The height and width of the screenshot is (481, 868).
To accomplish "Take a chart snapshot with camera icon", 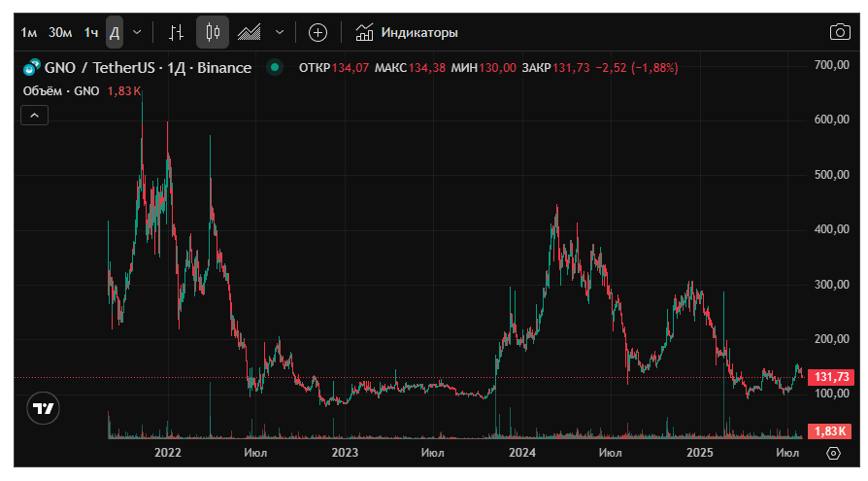I will coord(840,32).
